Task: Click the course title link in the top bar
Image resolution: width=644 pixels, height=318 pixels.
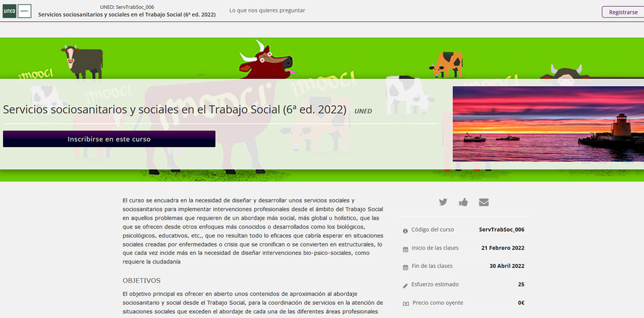Action: coord(127,14)
